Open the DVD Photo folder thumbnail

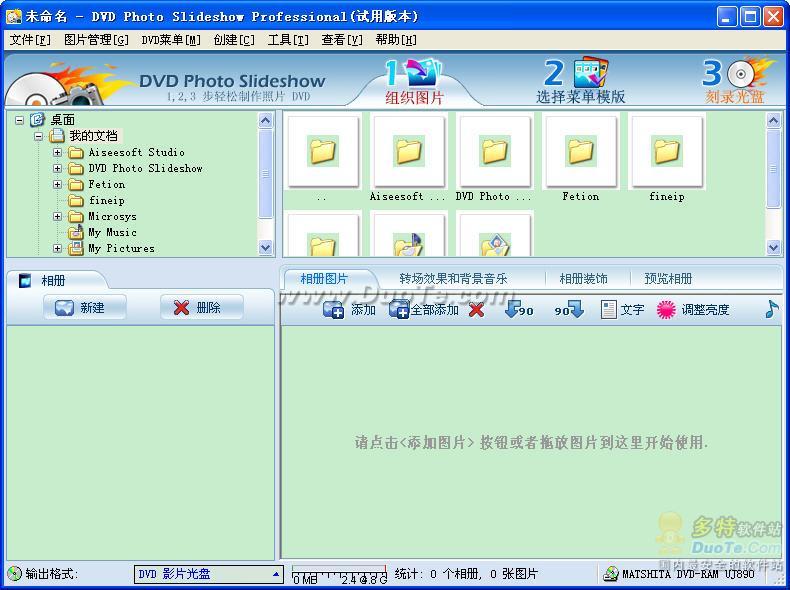pos(495,151)
